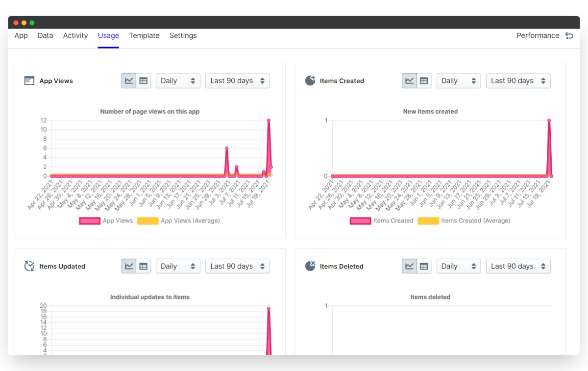Switch to the Data tab
588x371 pixels.
point(45,36)
